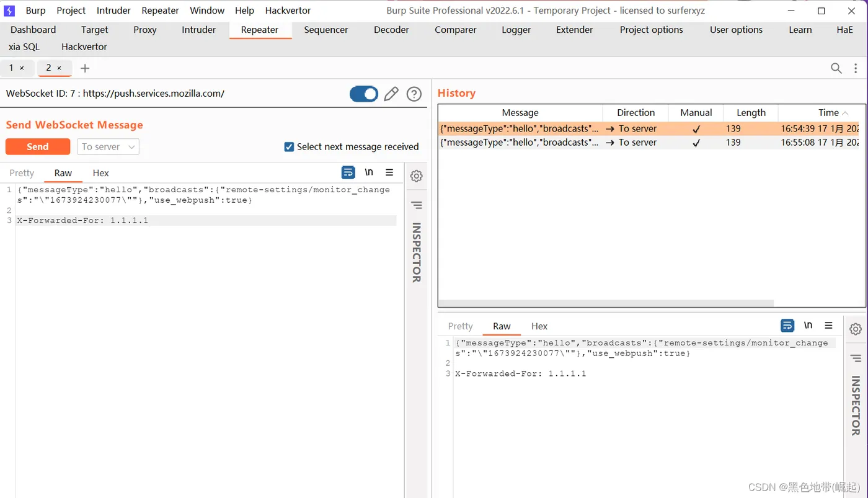Expand the right INSPECTOR side panel

coord(856,406)
